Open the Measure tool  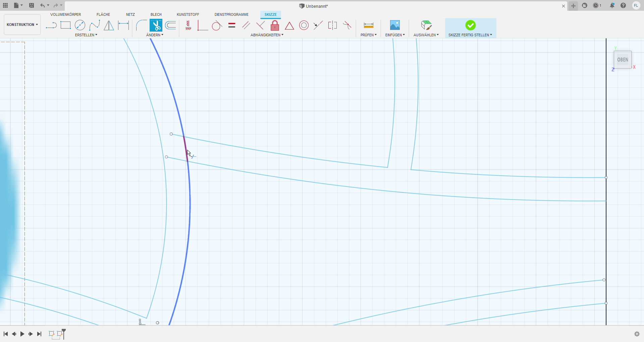[x=368, y=25]
